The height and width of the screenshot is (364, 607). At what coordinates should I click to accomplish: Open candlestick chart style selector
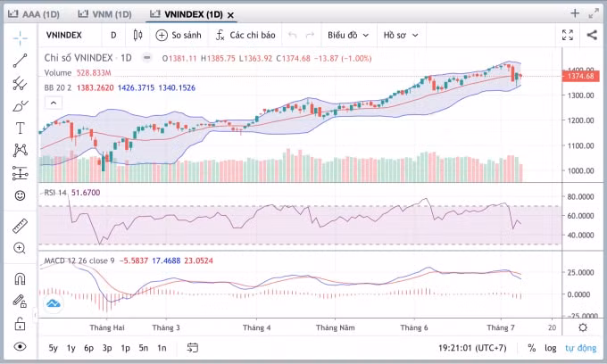point(137,35)
